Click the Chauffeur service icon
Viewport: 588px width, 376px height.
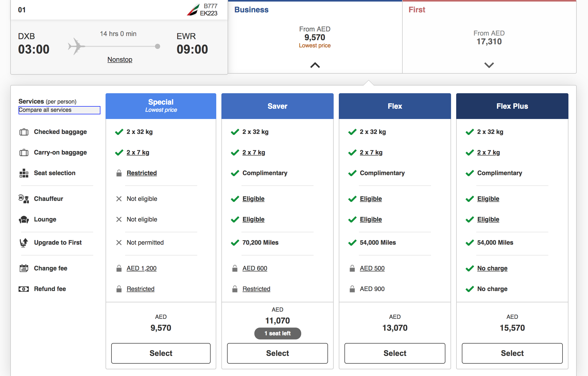[24, 199]
